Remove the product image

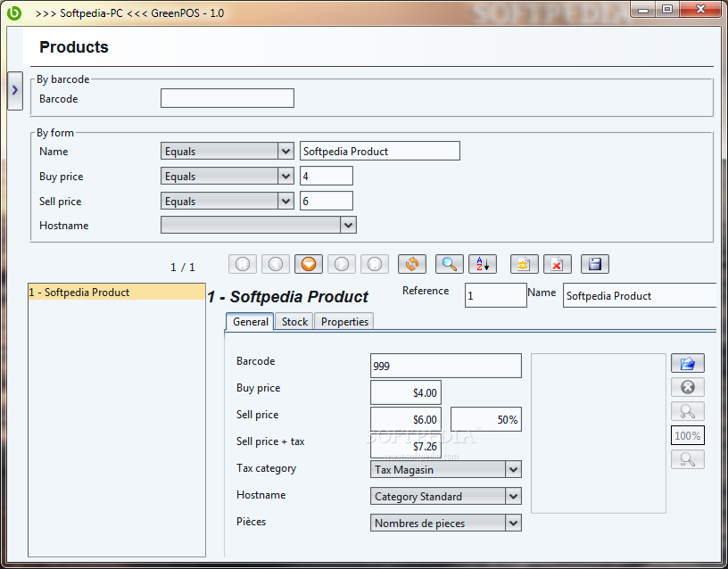(688, 387)
